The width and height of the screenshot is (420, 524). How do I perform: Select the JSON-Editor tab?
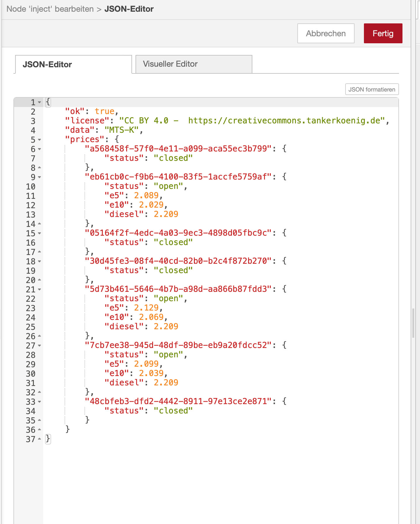[73, 64]
